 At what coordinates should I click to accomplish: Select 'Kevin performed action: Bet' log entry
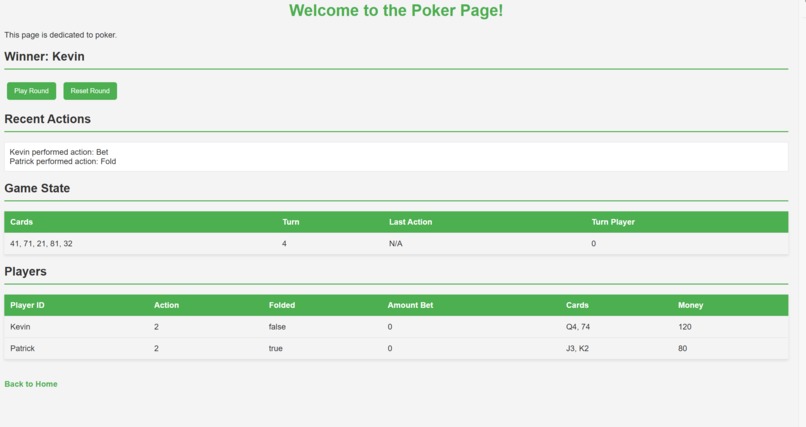pos(59,152)
